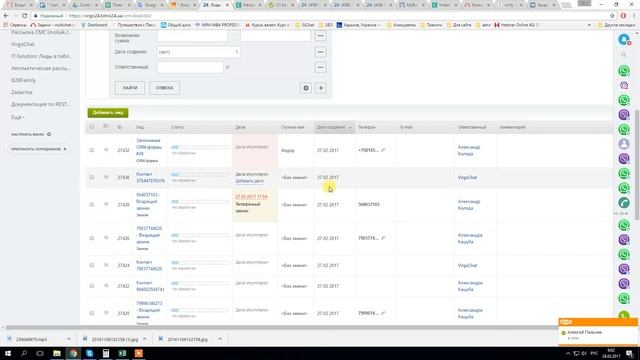Open Zadarma in the left menu

[21, 92]
